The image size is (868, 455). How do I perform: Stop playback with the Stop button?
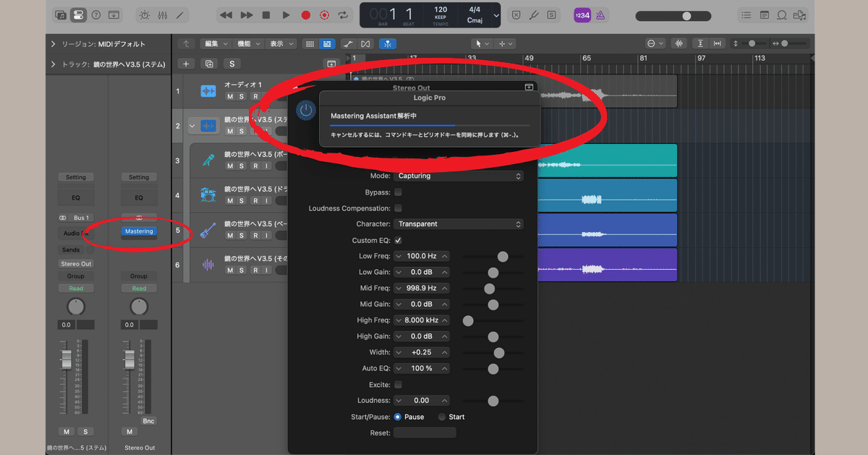pos(266,14)
